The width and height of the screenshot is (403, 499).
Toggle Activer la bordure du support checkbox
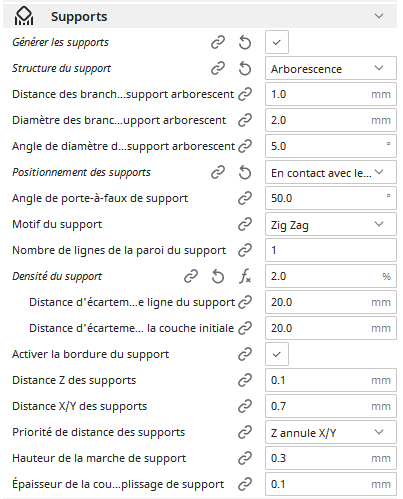point(277,354)
